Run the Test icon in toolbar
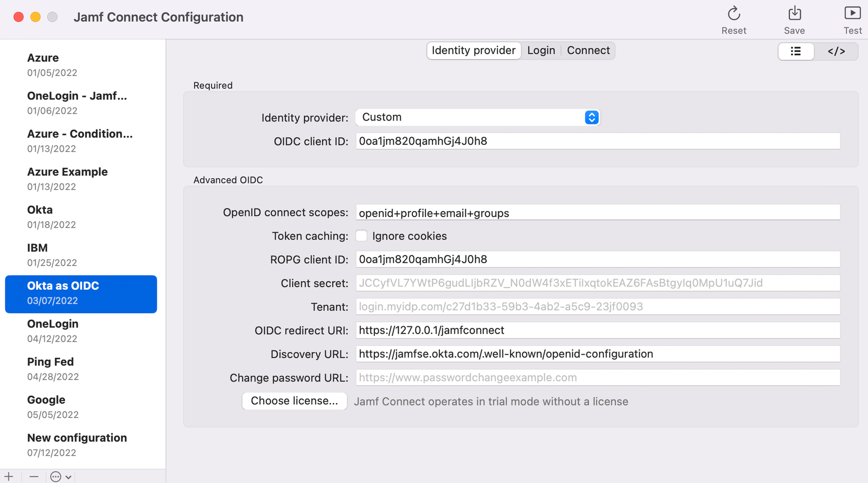The height and width of the screenshot is (483, 868). pyautogui.click(x=852, y=13)
